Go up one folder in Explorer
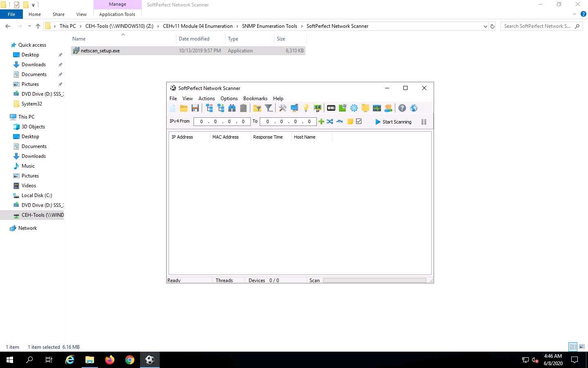The width and height of the screenshot is (588, 368). [x=38, y=26]
